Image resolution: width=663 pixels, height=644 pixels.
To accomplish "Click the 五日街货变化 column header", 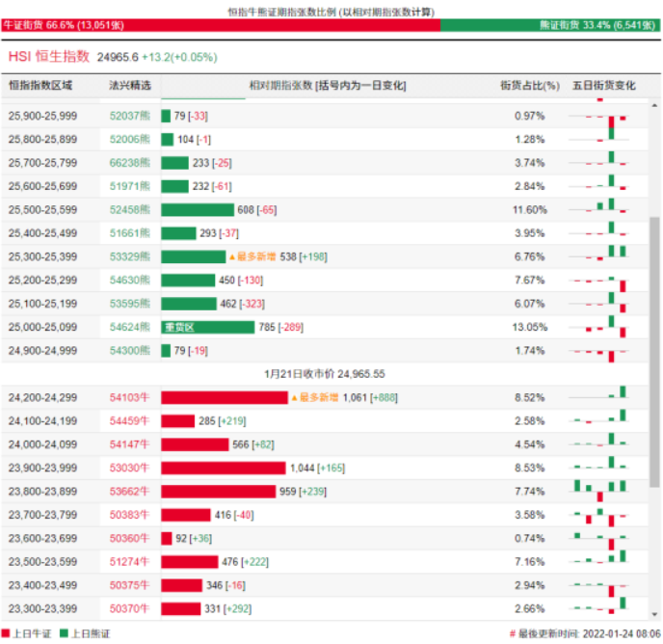I will coord(603,86).
